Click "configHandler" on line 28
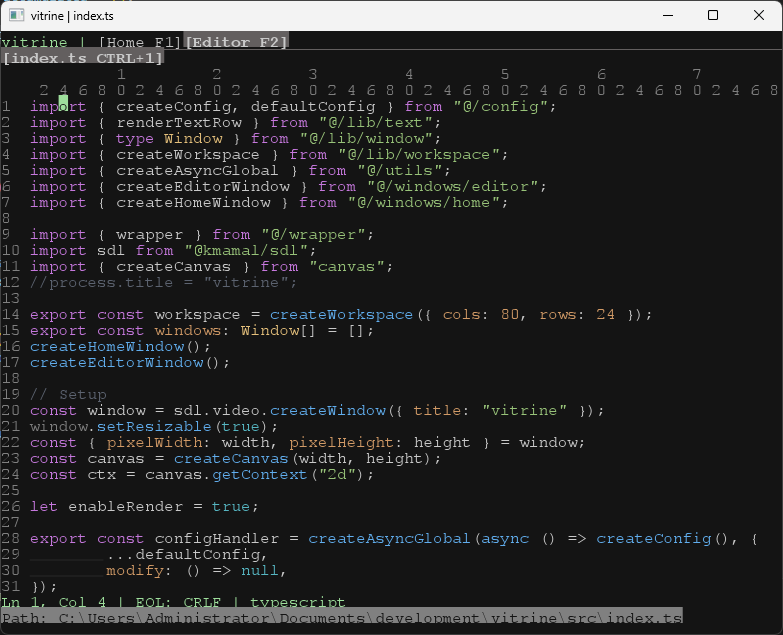Viewport: 783px width, 635px height. pyautogui.click(x=217, y=538)
